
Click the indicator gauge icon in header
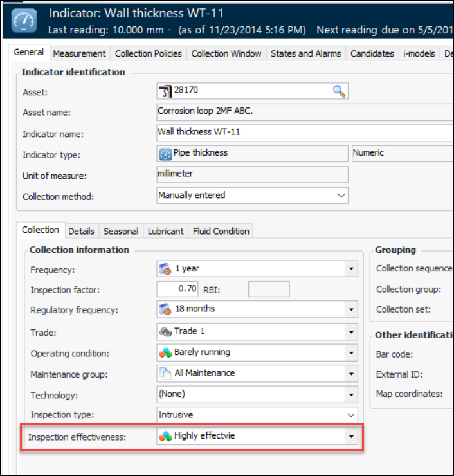point(24,21)
